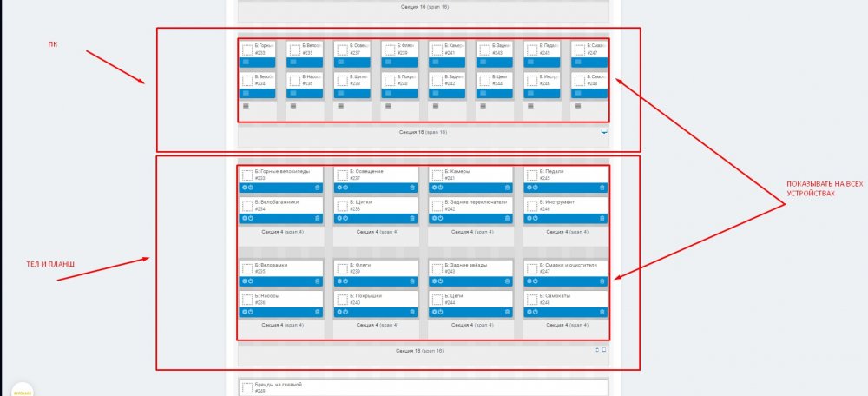Click rightmost device icon in lower Секция 16 footer
This screenshot has height=396, width=868.
coord(604,350)
